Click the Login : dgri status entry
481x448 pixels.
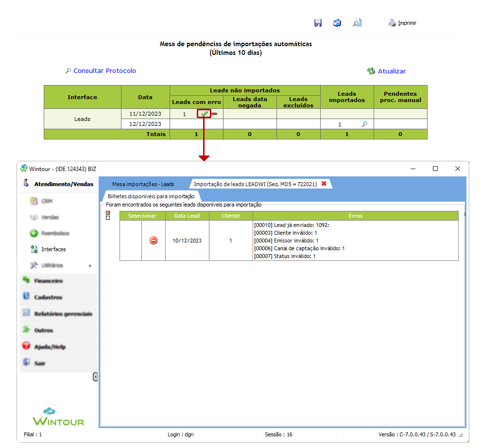click(x=180, y=434)
